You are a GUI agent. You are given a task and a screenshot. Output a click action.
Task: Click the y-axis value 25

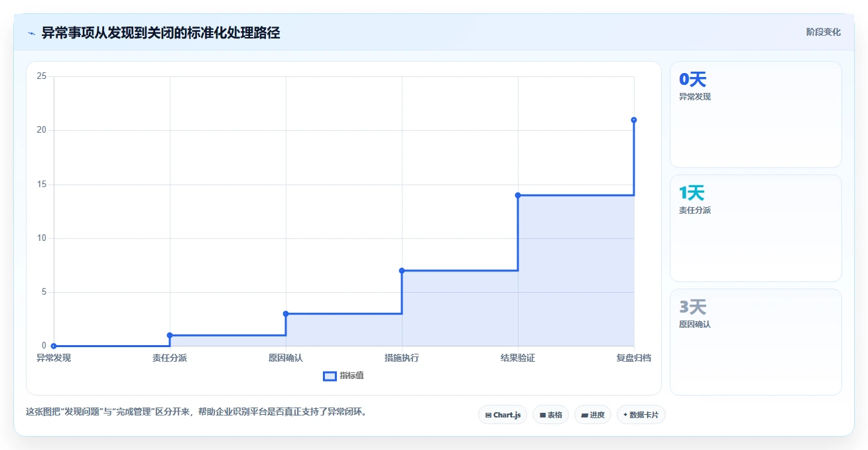click(42, 76)
